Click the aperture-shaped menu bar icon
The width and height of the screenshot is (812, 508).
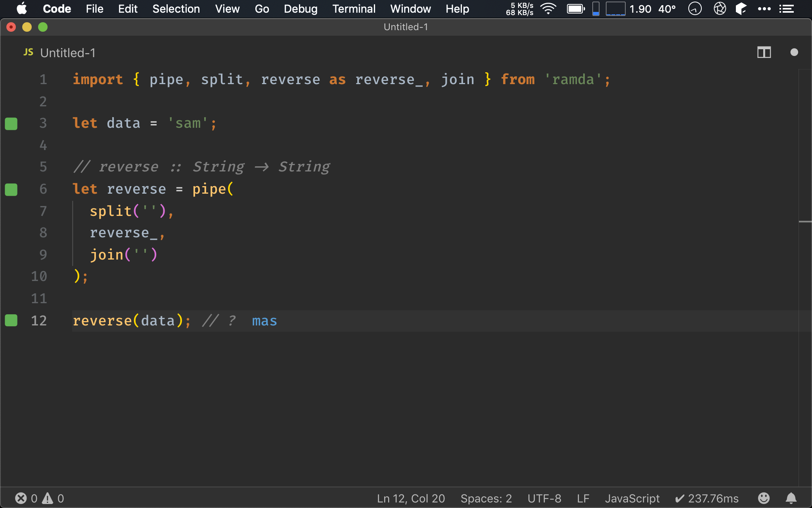coord(720,9)
